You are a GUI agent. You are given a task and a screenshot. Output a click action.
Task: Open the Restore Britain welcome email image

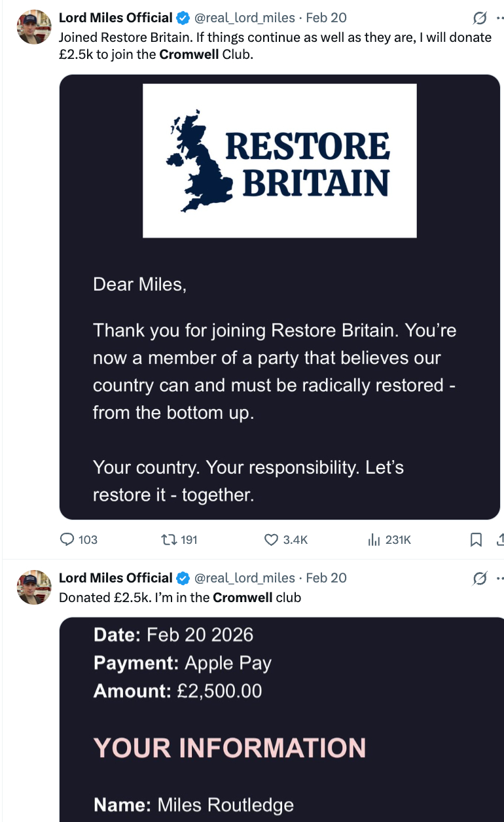click(279, 297)
